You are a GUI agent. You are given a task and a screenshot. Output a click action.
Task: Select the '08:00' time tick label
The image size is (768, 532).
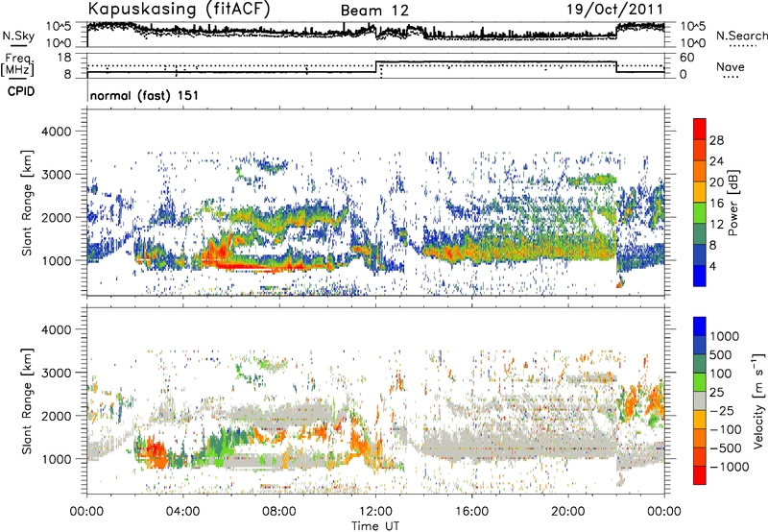click(x=278, y=512)
